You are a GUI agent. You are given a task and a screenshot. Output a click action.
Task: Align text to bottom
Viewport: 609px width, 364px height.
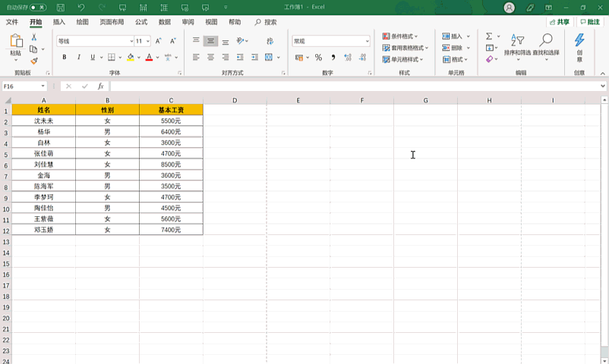click(x=226, y=41)
